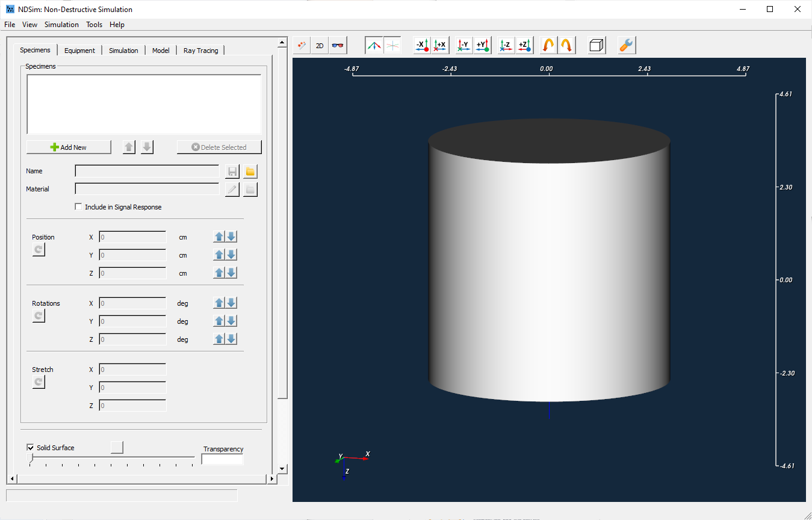Viewport: 812px width, 520px height.
Task: Click the Add New specimen button
Action: pyautogui.click(x=69, y=147)
